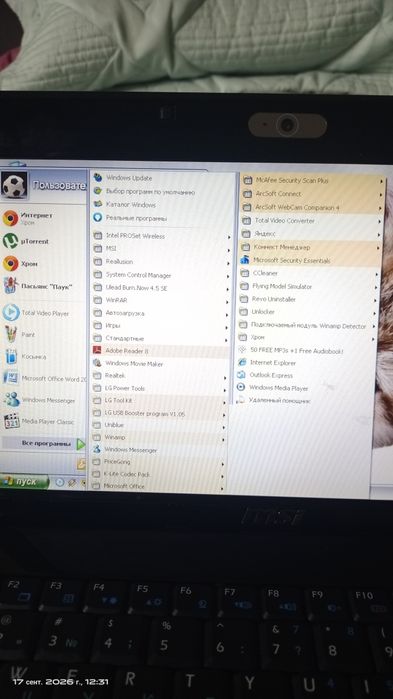Image resolution: width=393 pixels, height=699 pixels.
Task: Open the Unlocker folder
Action: click(x=308, y=312)
